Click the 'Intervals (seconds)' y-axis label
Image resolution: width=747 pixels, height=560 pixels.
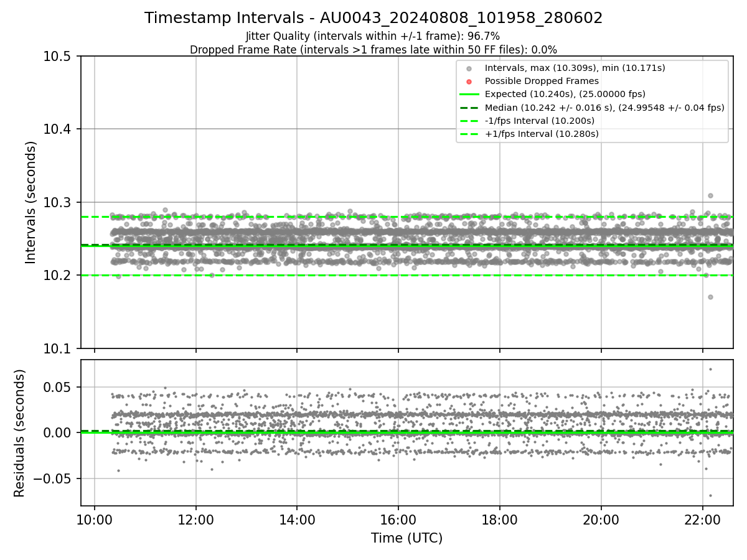click(31, 202)
